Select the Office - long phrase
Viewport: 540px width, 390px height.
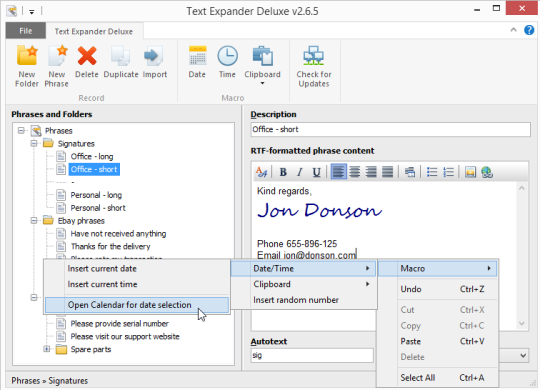pos(92,156)
